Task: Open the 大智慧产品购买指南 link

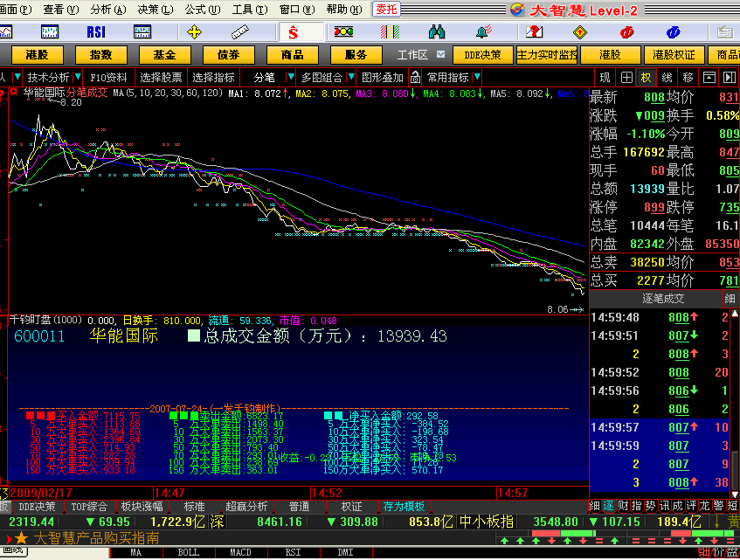Action: 96,538
